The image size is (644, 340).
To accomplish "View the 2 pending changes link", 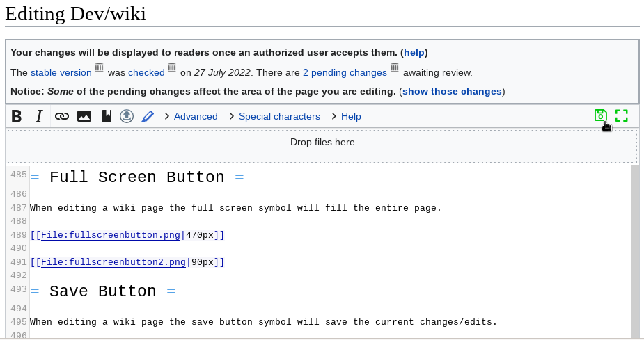I will (345, 72).
